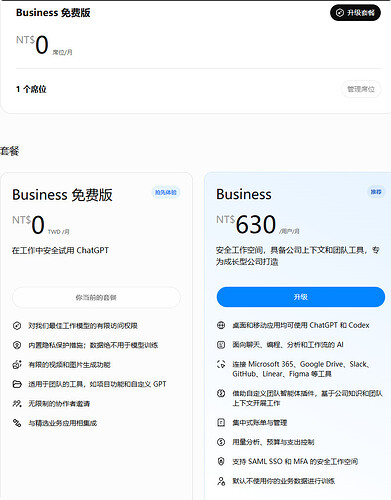Click the dollar icon beside 用量分析
The height and width of the screenshot is (500, 391).
pos(221,442)
